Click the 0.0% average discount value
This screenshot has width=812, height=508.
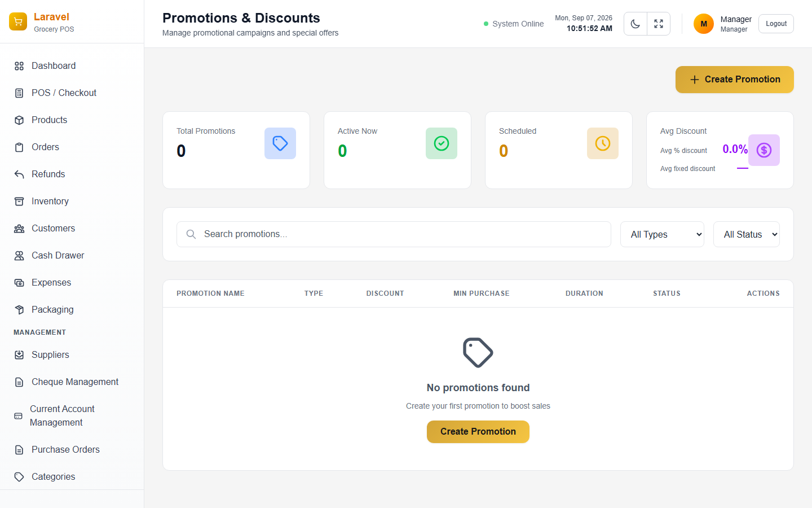735,149
